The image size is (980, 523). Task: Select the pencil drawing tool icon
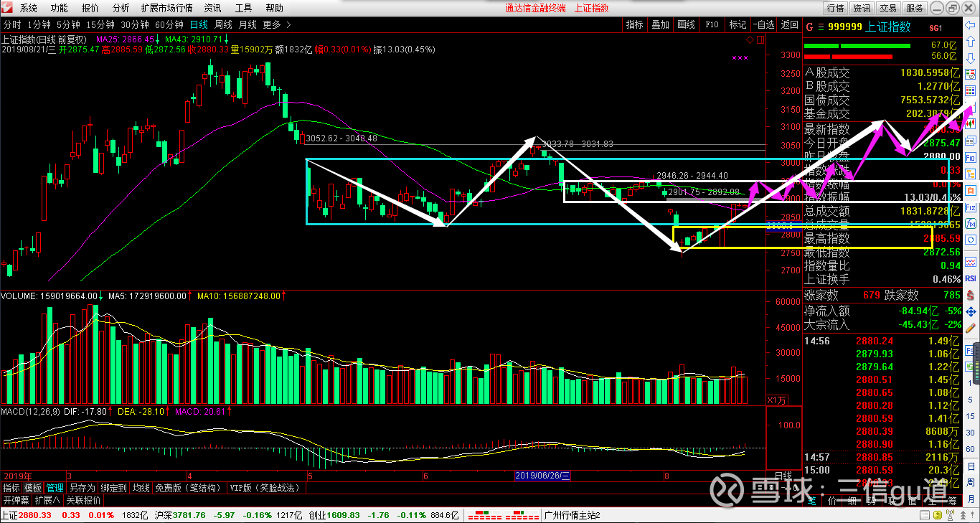tap(969, 328)
